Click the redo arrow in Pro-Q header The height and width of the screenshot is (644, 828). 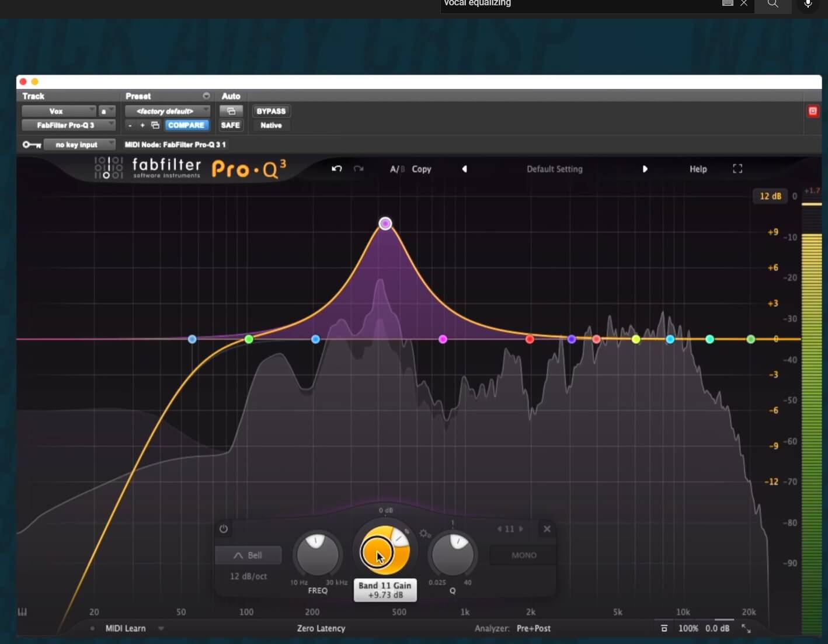pyautogui.click(x=359, y=169)
